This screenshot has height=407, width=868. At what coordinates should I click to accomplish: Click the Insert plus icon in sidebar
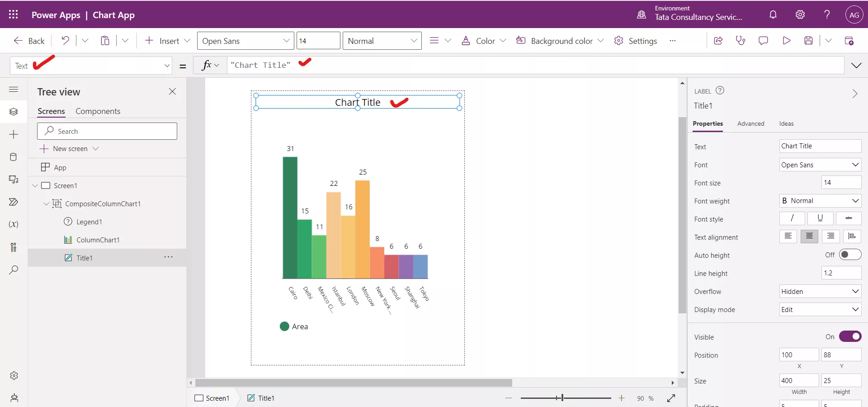(x=14, y=134)
